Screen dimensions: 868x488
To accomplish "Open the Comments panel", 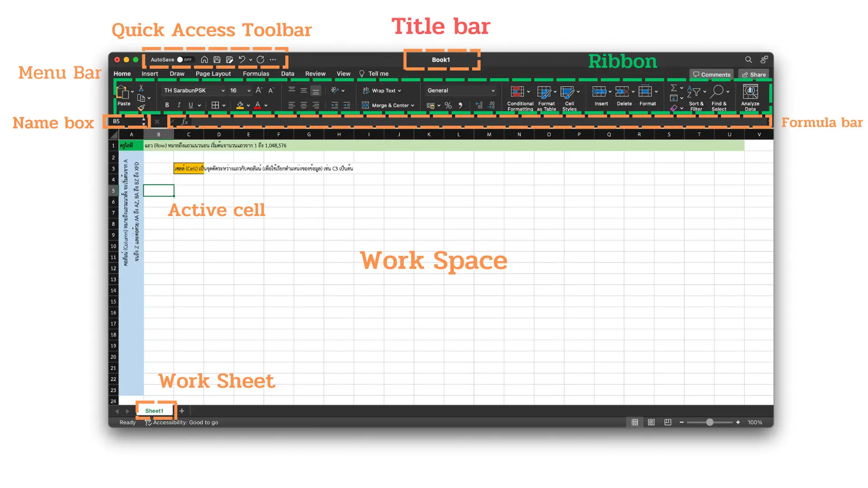I will click(x=711, y=74).
